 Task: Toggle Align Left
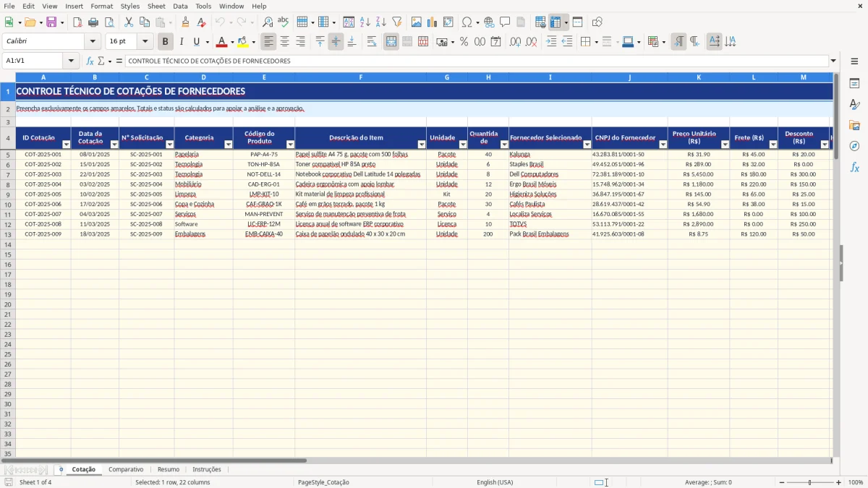pyautogui.click(x=269, y=42)
